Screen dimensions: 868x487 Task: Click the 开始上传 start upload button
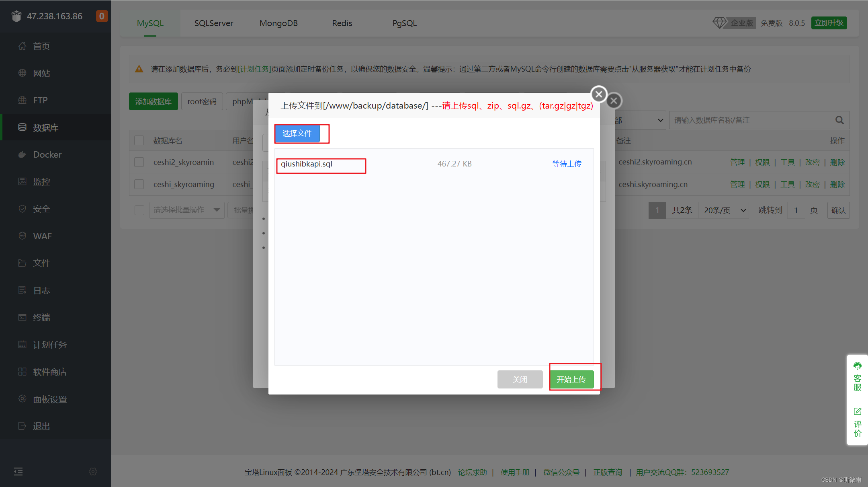tap(571, 379)
